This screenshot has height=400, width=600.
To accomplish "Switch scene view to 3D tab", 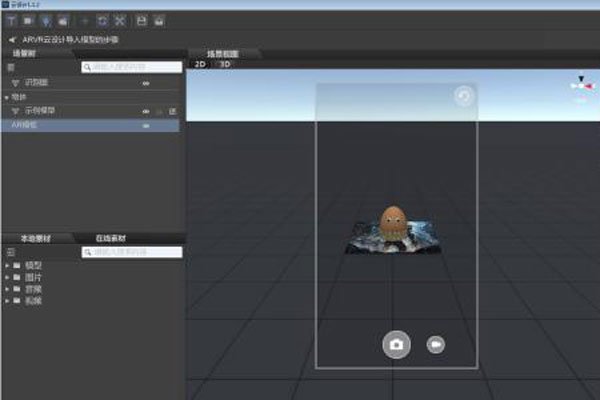I will tap(225, 62).
